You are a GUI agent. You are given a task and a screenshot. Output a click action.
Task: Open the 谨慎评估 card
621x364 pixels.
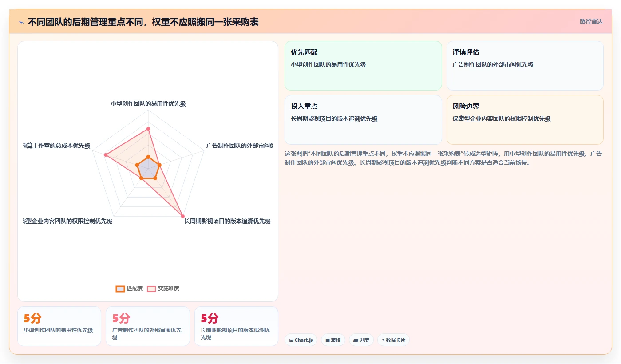pos(525,66)
